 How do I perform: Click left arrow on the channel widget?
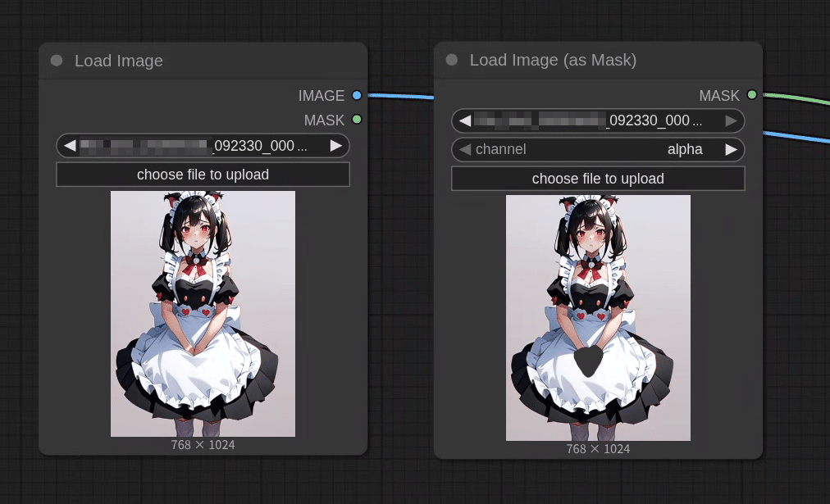pyautogui.click(x=464, y=149)
